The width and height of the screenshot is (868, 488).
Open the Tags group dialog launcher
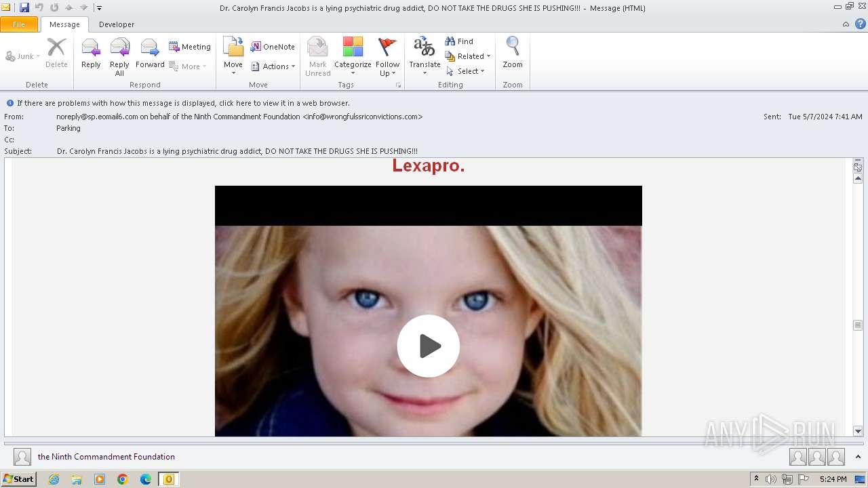[398, 85]
